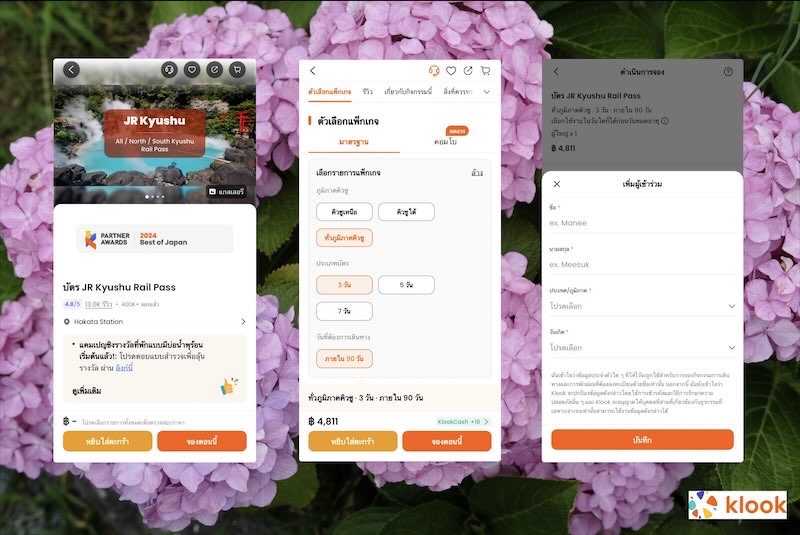Viewport: 800px width, 535px height.
Task: Tap the heart wishlist icon on banner image
Action: pyautogui.click(x=192, y=70)
